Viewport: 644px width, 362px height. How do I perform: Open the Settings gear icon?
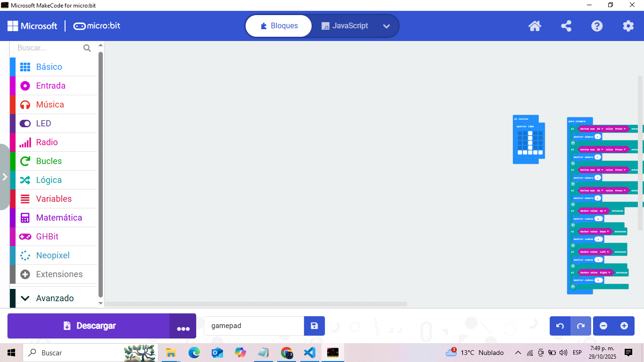(x=628, y=26)
